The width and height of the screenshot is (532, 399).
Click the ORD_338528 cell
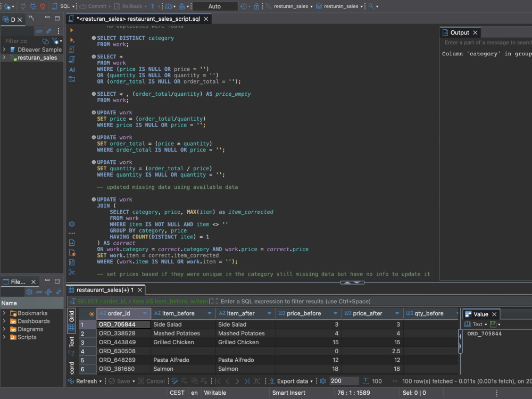(123, 333)
